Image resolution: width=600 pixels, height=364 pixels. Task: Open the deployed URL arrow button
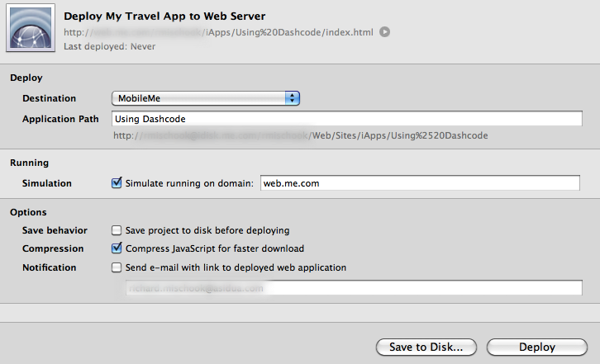(384, 32)
